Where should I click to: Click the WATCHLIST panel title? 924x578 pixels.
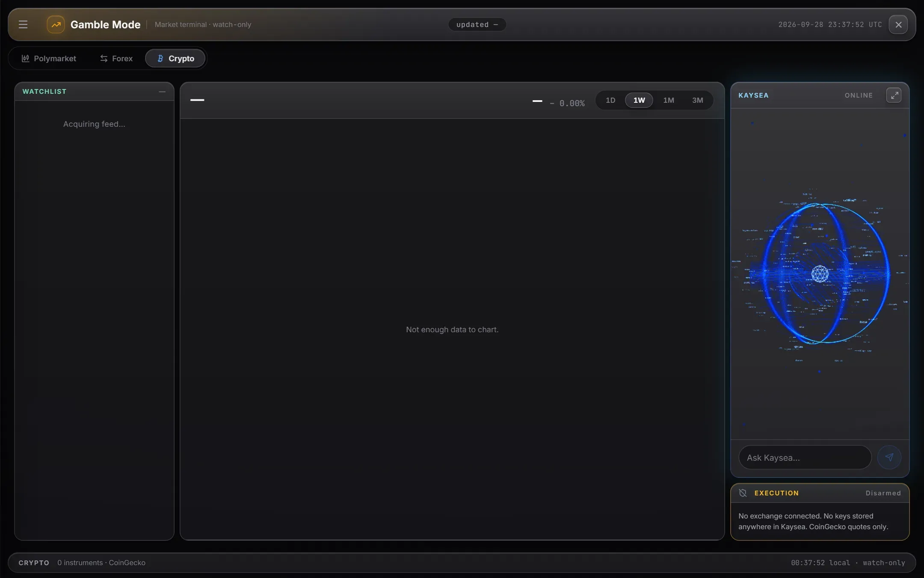tap(44, 92)
